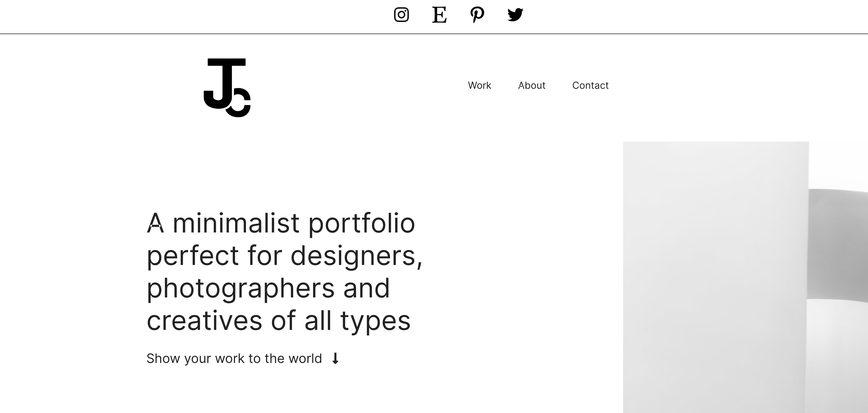Image resolution: width=868 pixels, height=413 pixels.
Task: Open the Etsy shop icon
Action: [x=439, y=15]
